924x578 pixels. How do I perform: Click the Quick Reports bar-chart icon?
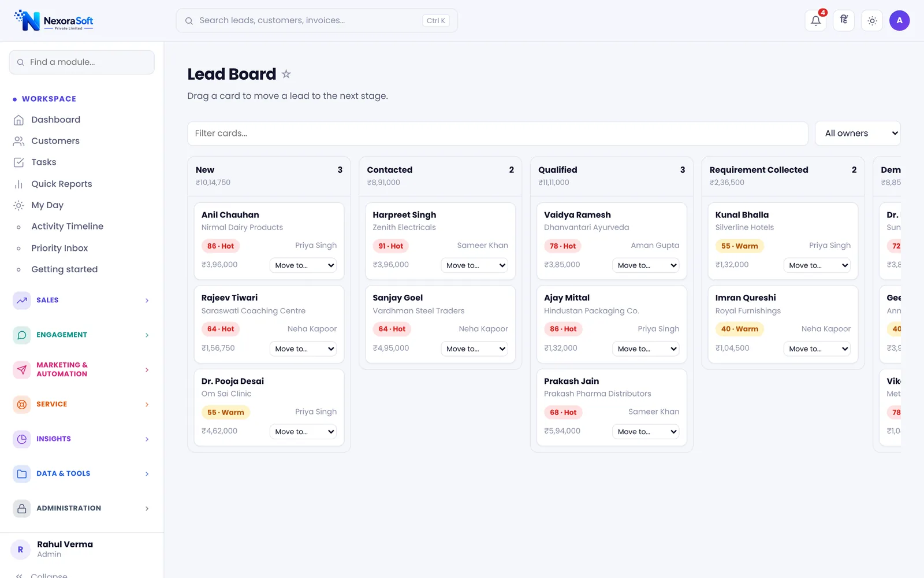click(x=18, y=184)
